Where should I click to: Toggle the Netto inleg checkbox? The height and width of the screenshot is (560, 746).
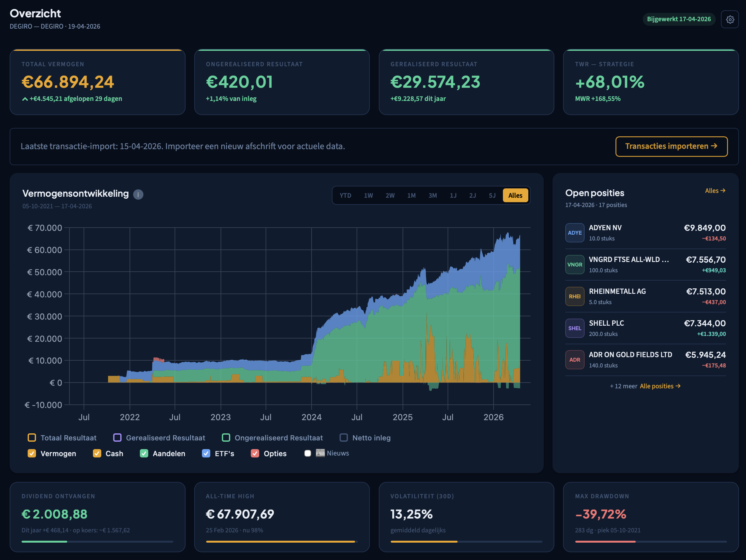[343, 438]
